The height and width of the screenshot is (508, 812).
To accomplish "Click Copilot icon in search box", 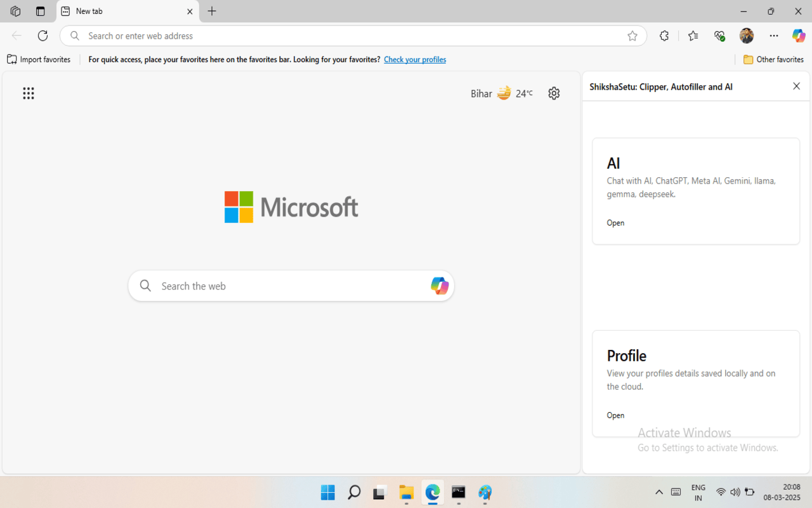I will coord(440,286).
